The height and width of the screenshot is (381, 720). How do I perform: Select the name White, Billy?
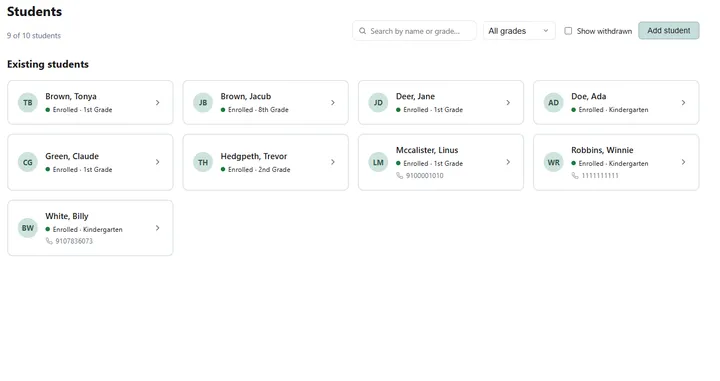coord(67,216)
